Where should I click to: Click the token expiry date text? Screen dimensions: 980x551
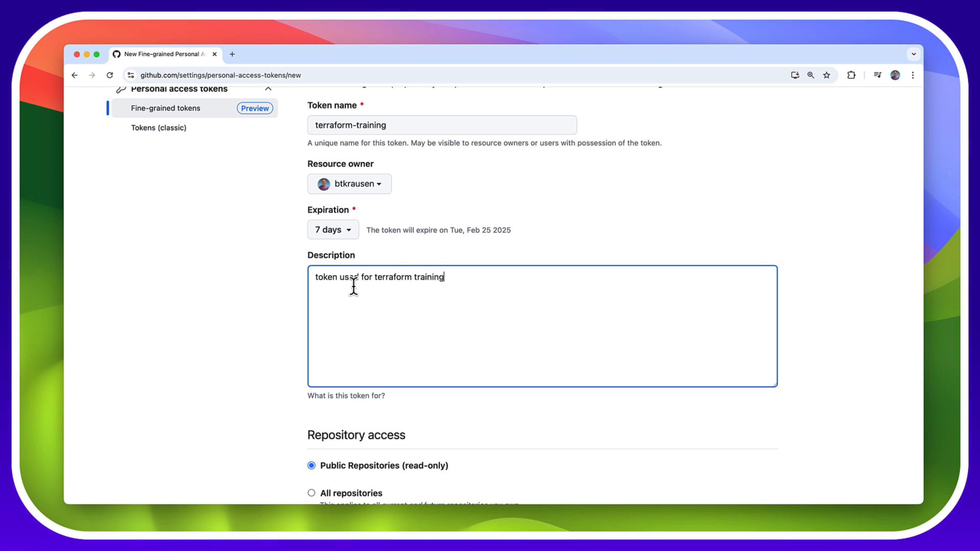(438, 230)
